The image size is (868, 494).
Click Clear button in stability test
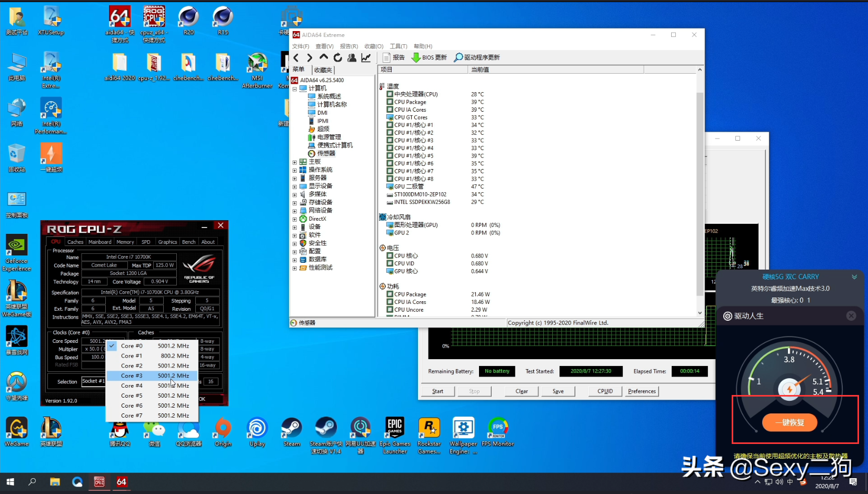click(522, 391)
